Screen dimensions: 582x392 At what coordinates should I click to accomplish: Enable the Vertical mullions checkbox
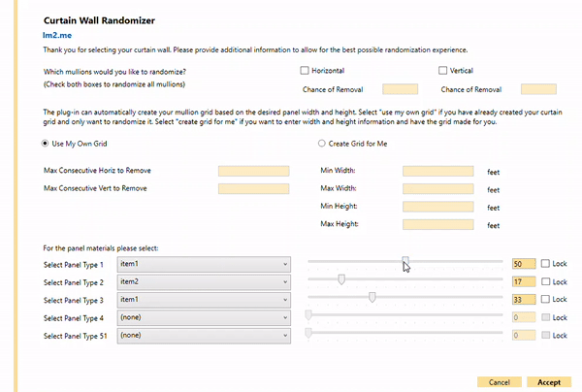tap(442, 70)
